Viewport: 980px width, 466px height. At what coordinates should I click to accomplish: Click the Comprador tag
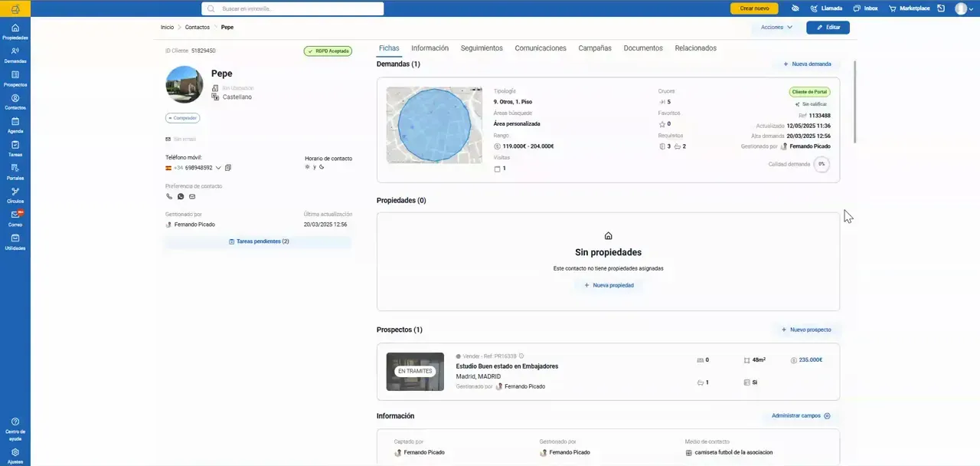click(182, 118)
